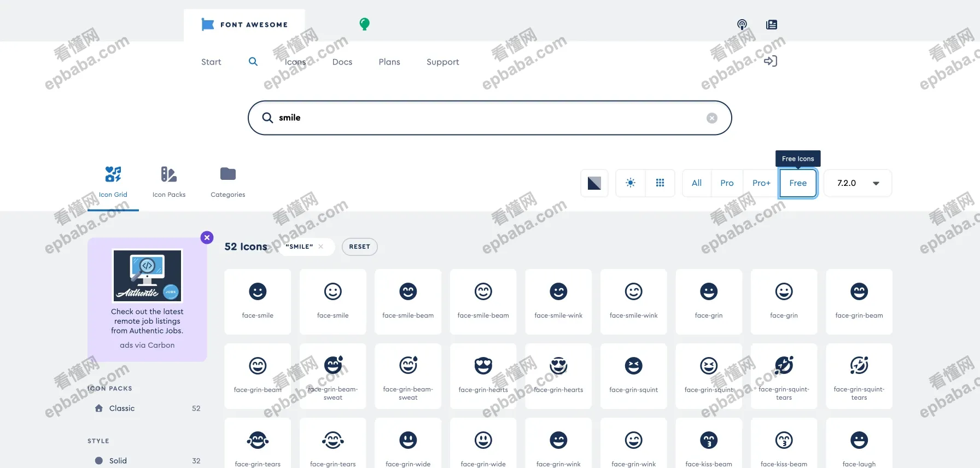This screenshot has width=980, height=468.
Task: Focus the smile search field
Action: point(489,118)
